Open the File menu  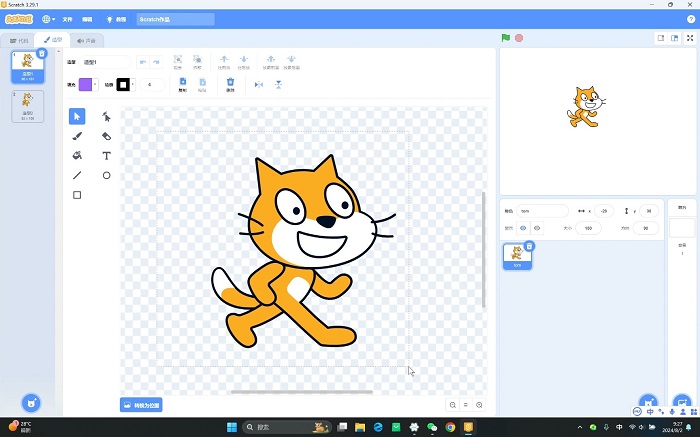point(67,19)
